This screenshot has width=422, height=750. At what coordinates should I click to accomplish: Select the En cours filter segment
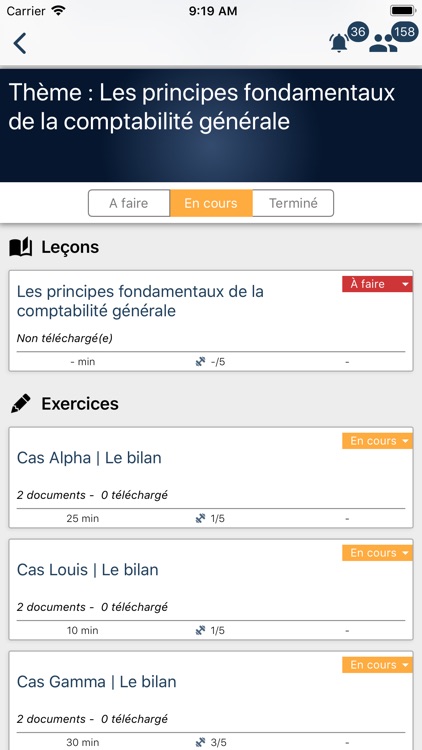[211, 203]
